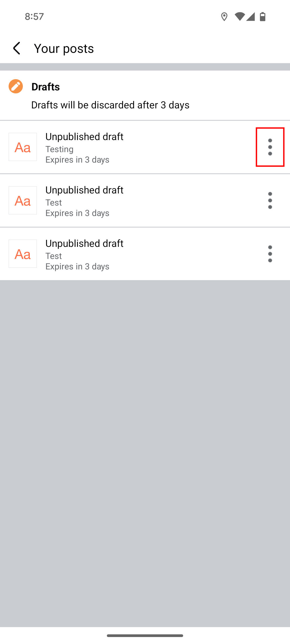Tap the Your posts page title
The width and height of the screenshot is (290, 644).
click(x=64, y=49)
